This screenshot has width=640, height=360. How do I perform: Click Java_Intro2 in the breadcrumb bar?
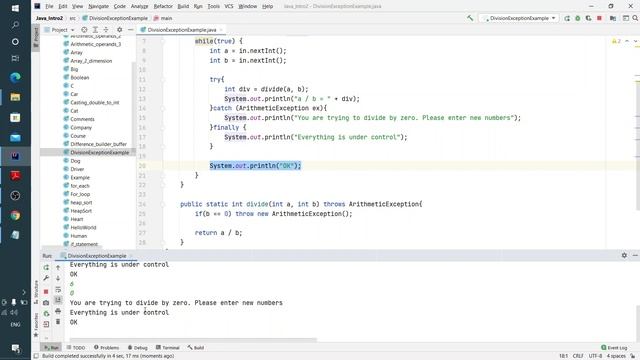click(49, 18)
